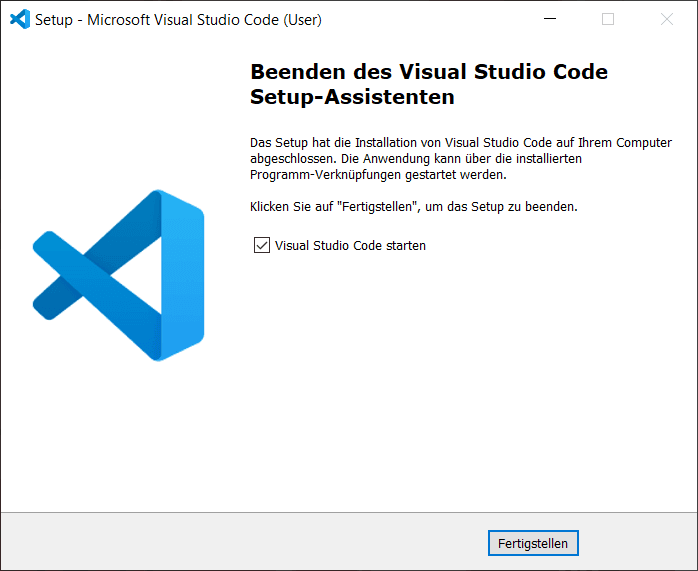Click the empty title bar area right of the title
This screenshot has height=571, width=698.
[430, 19]
